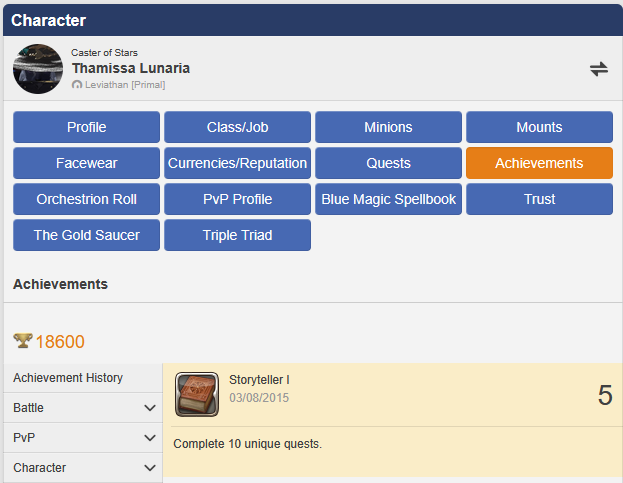Image resolution: width=623 pixels, height=483 pixels.
Task: Switch to the Class/Job section
Action: pyautogui.click(x=238, y=127)
